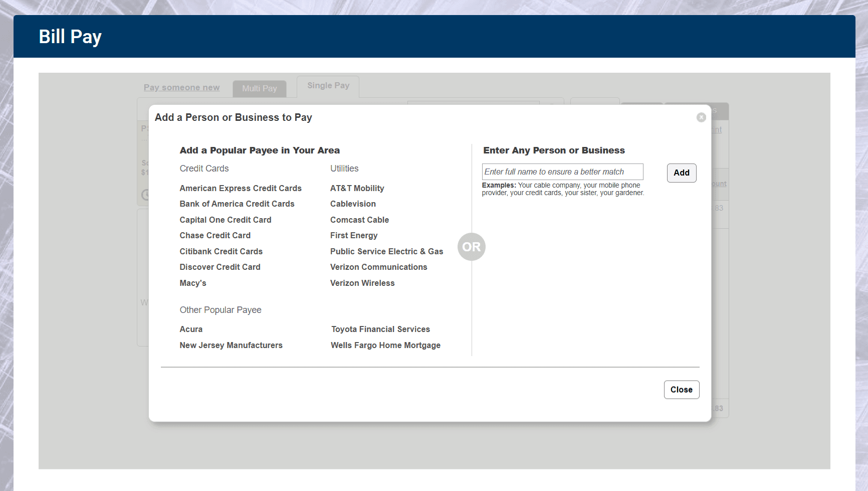Screen dimensions: 868x491
Task: Click the Add button next to the name field
Action: pos(682,173)
